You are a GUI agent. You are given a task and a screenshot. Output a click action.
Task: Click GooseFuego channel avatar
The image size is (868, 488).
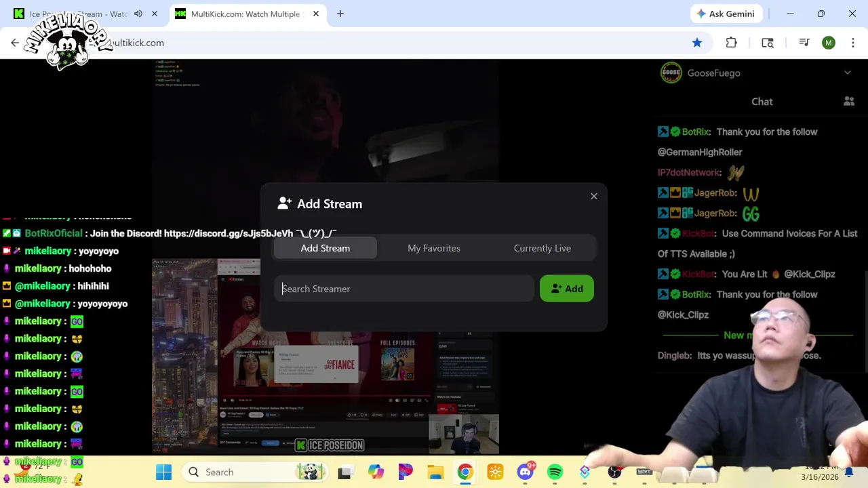coord(671,73)
